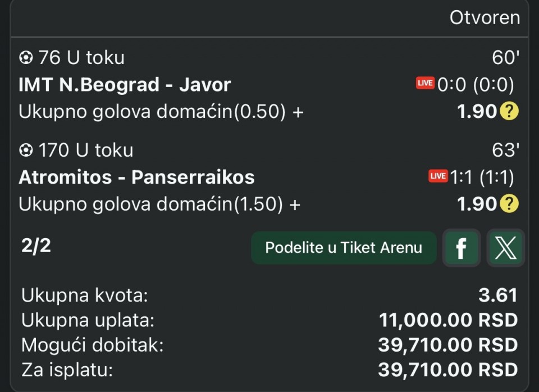Screen dimensions: 539x392
Task: Open the Atromitos - Panserraikos match
Action: coord(136,177)
